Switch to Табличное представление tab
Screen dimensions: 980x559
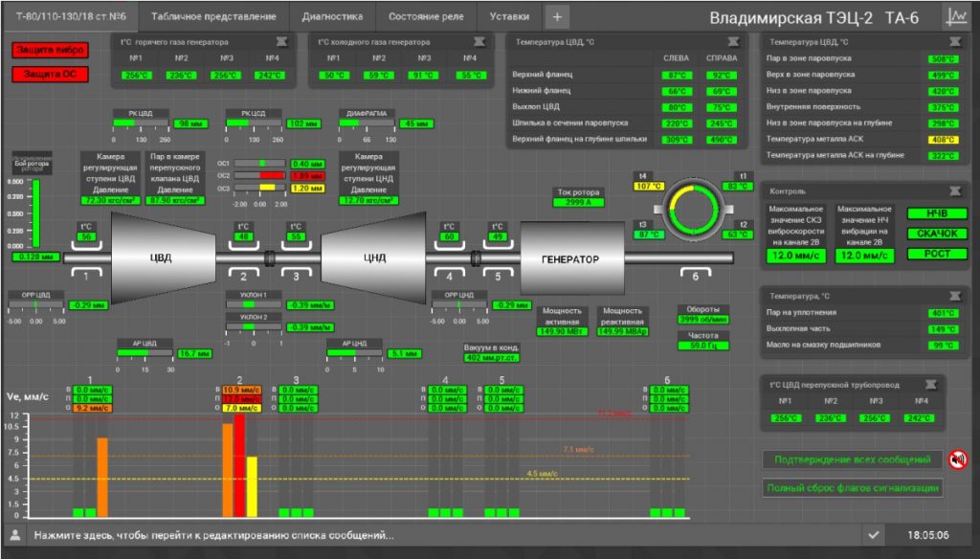pos(213,17)
